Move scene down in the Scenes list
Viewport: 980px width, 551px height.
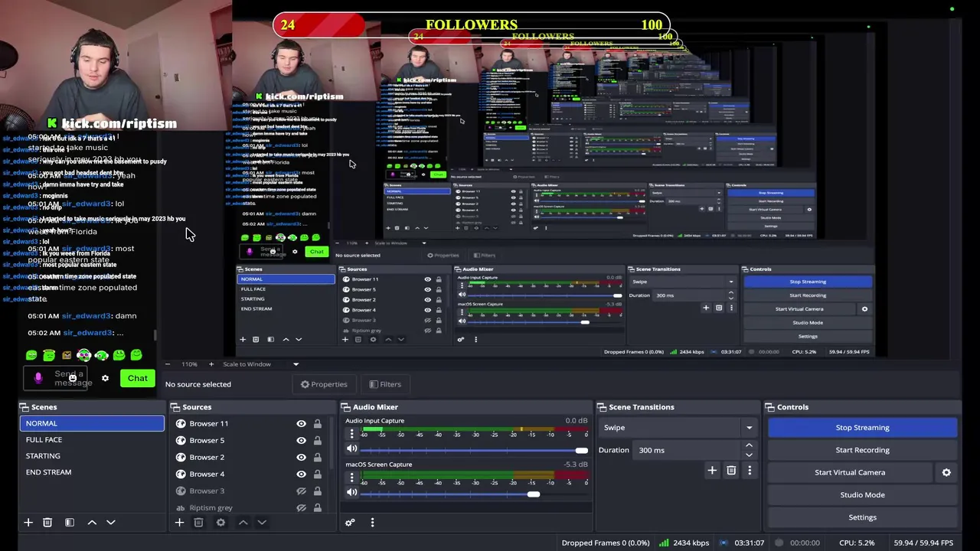[110, 522]
